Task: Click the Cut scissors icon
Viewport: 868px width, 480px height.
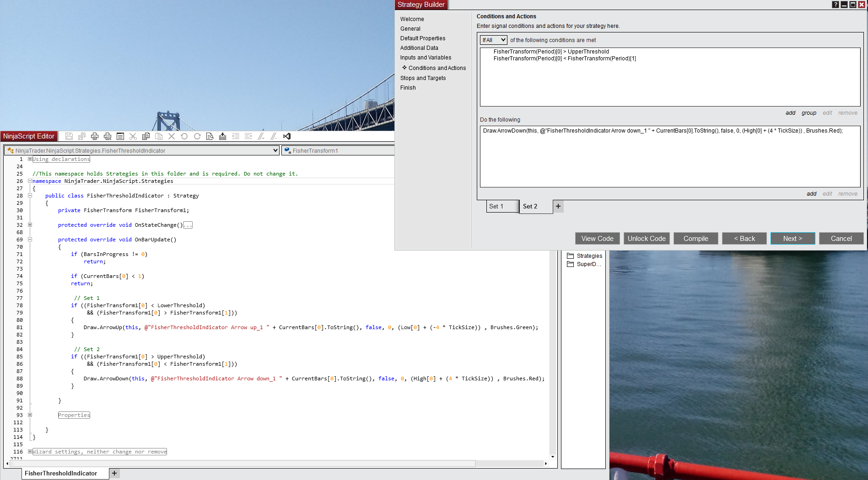Action: click(x=133, y=136)
